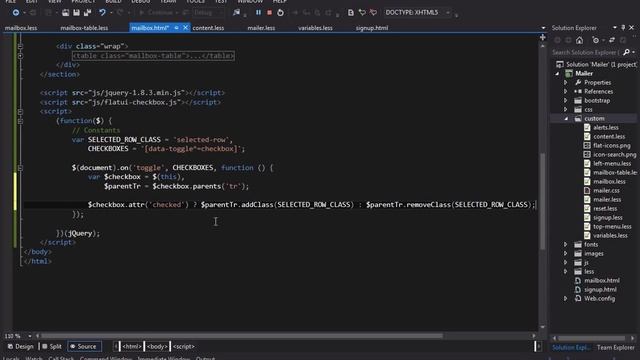Click the editor split-window handle icon
Viewport: 640px width, 360px height.
click(542, 38)
